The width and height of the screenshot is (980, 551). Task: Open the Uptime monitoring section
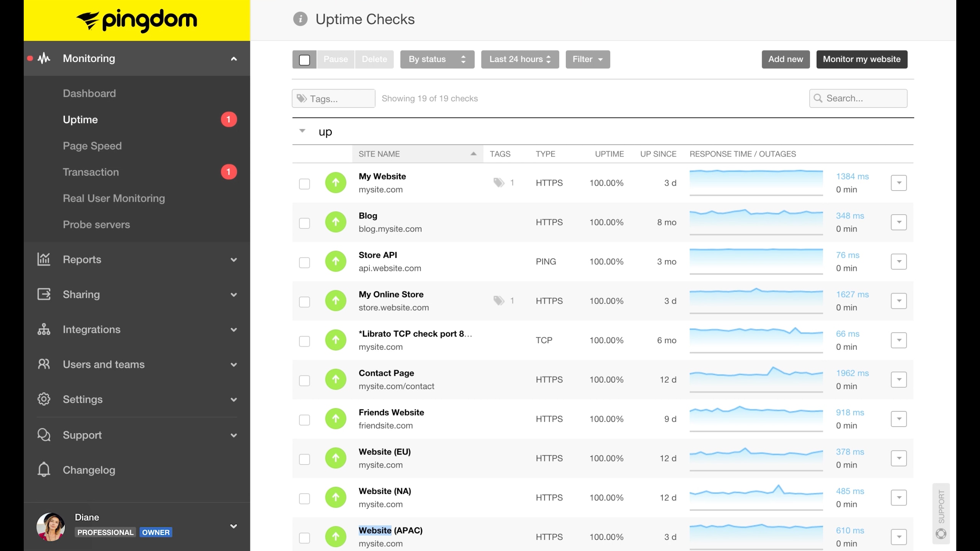pyautogui.click(x=80, y=119)
